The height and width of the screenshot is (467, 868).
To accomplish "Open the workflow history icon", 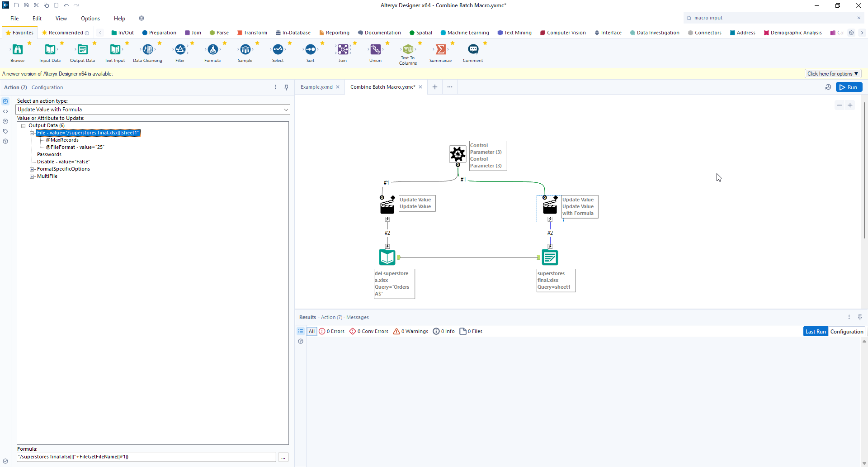I will coord(828,87).
